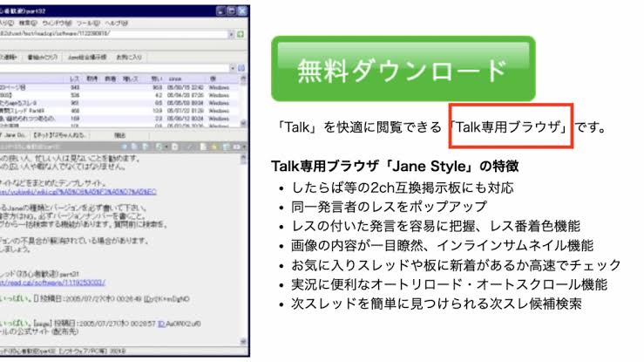The height and width of the screenshot is (362, 644).
Task: Open the ヘルプ menu in Jane Style
Action: point(116,23)
